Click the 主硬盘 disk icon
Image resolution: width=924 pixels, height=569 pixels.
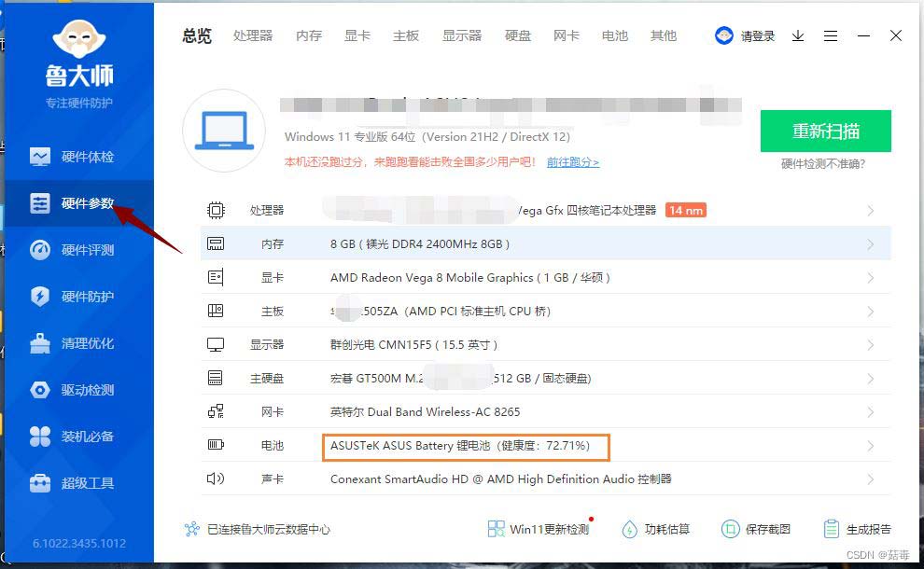click(216, 378)
